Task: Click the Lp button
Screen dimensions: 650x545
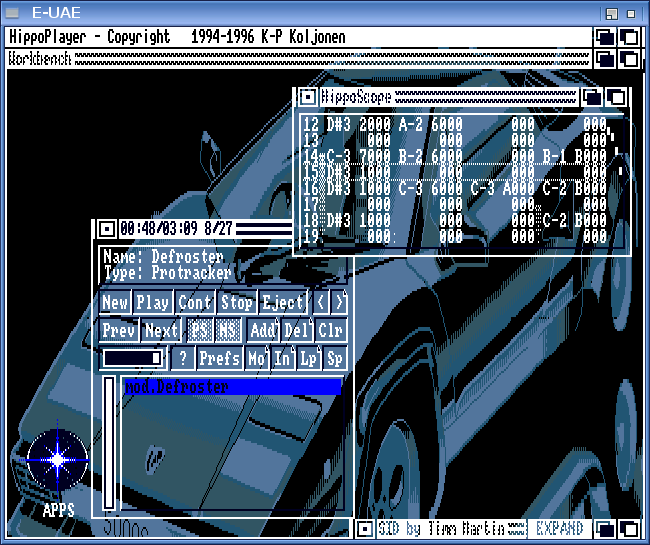Action: pos(309,358)
